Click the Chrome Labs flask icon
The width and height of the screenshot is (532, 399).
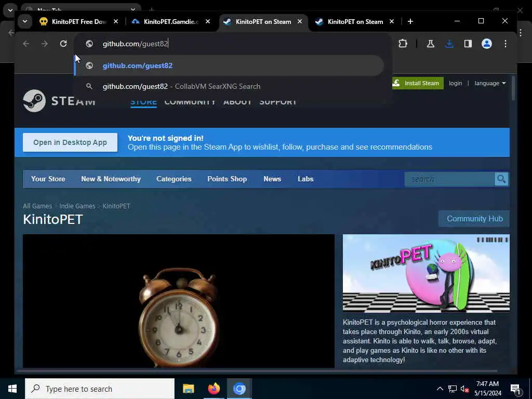(431, 44)
